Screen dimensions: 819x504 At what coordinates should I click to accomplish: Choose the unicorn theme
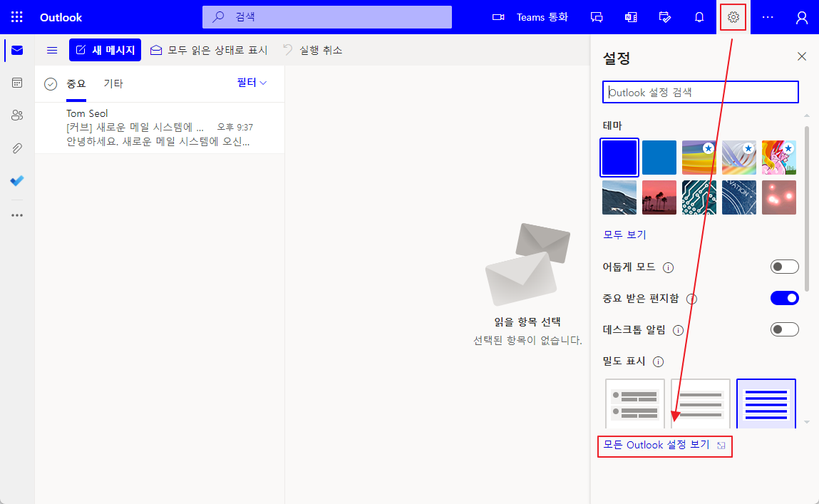click(779, 158)
